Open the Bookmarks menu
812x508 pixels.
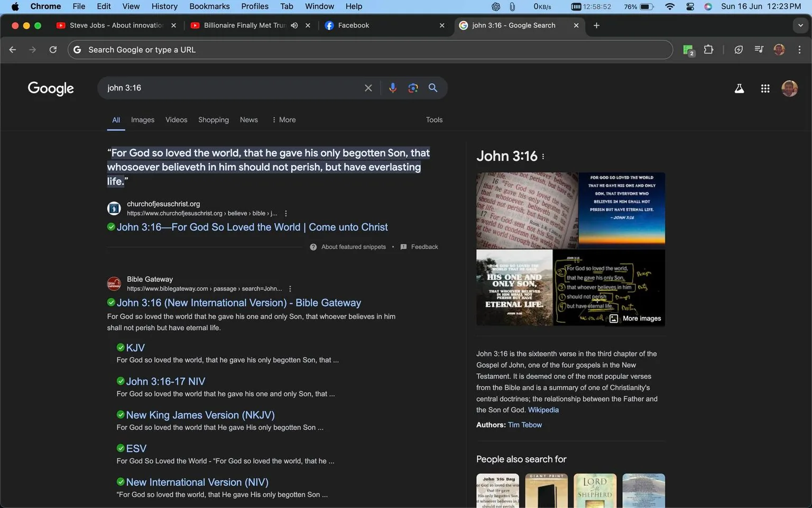click(209, 6)
